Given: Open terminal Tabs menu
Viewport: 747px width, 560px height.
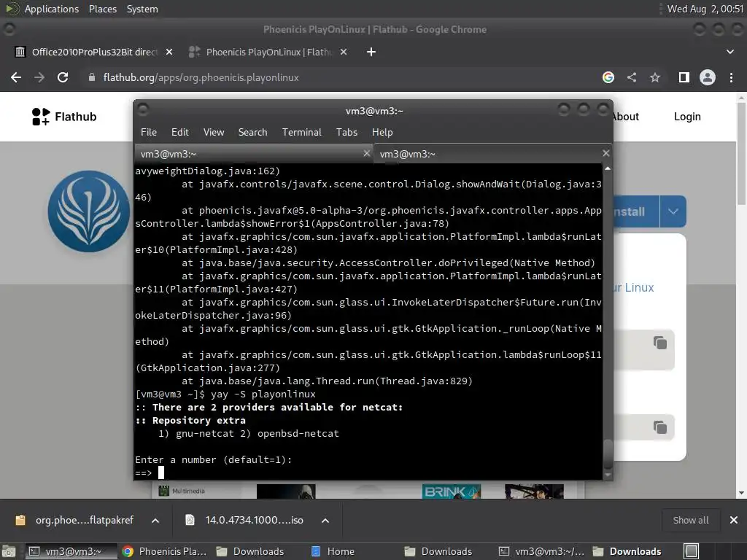Looking at the screenshot, I should pyautogui.click(x=347, y=133).
